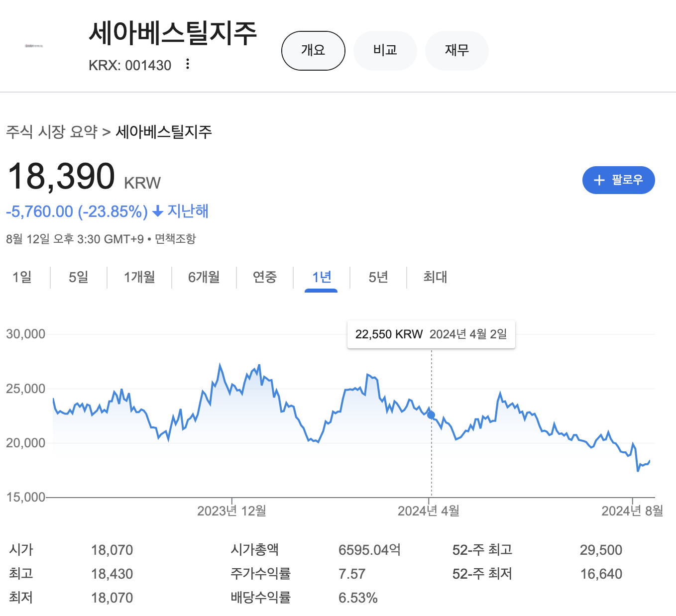Click the 세아베스틸지주 page title
This screenshot has width=676, height=616.
click(173, 33)
